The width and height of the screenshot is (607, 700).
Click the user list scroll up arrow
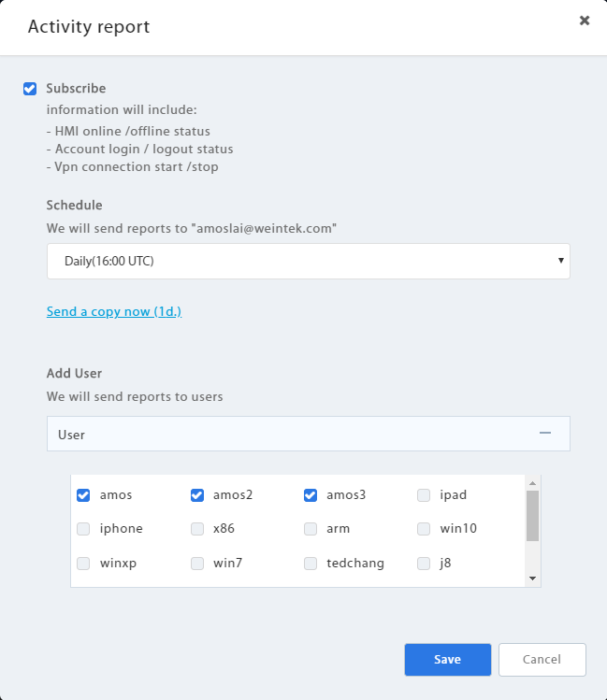(532, 483)
